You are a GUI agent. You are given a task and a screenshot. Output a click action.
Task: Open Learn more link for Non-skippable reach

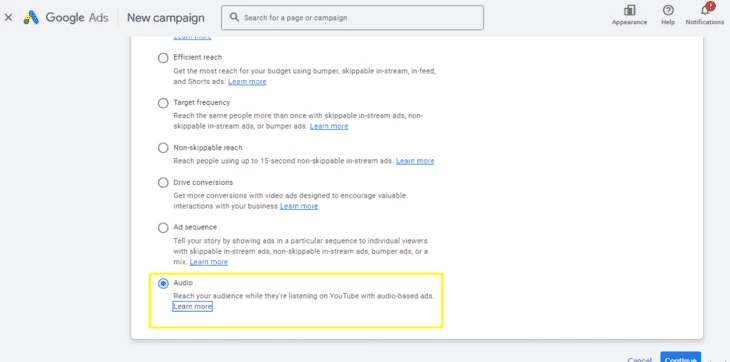pyautogui.click(x=415, y=161)
